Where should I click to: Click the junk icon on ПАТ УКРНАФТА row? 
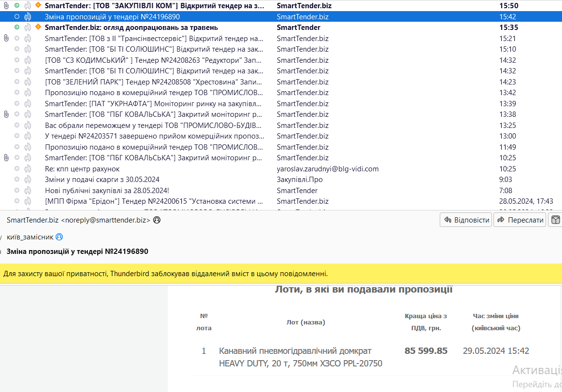coord(28,103)
